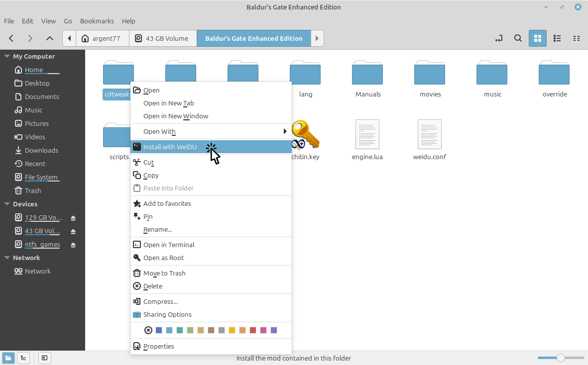
Task: Choose Pin in the context menu
Action: click(x=211, y=216)
